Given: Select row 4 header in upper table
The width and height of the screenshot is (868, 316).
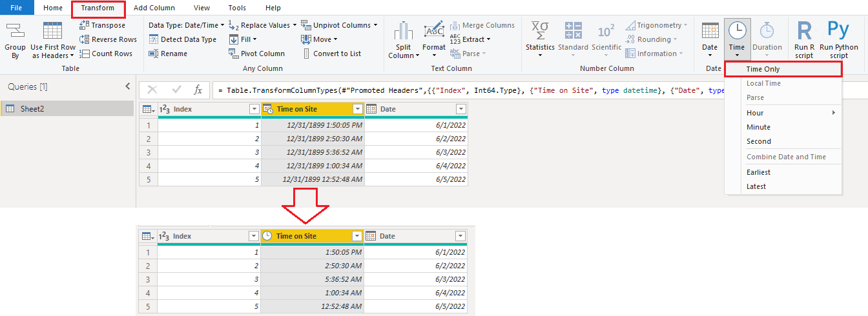Looking at the screenshot, I should [x=149, y=165].
